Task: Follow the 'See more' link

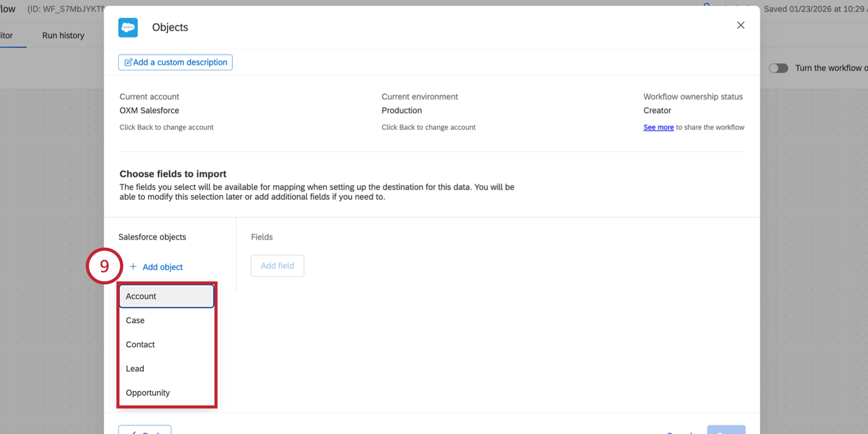Action: [x=658, y=128]
